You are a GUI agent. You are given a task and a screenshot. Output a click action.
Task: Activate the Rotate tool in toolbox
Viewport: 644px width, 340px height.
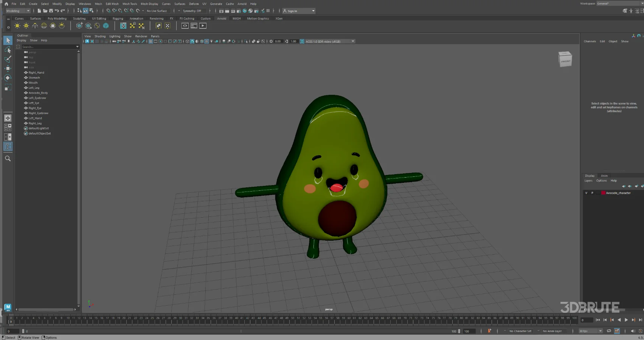click(8, 78)
